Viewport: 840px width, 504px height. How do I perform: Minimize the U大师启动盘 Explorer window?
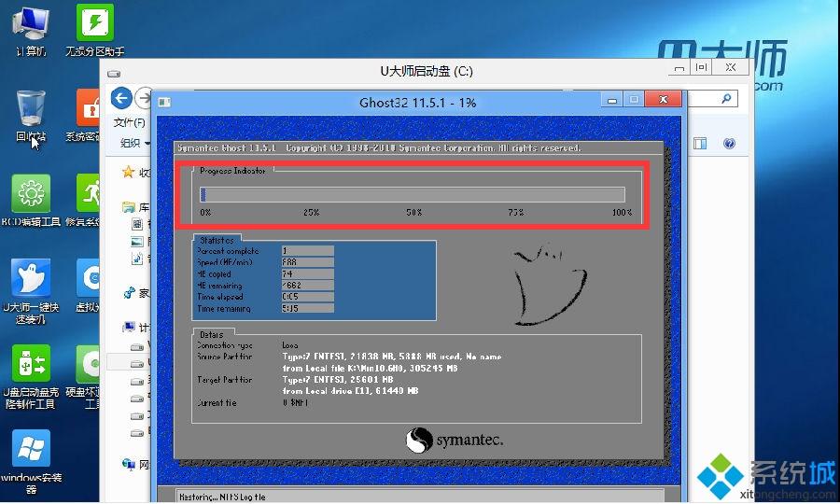[x=679, y=68]
